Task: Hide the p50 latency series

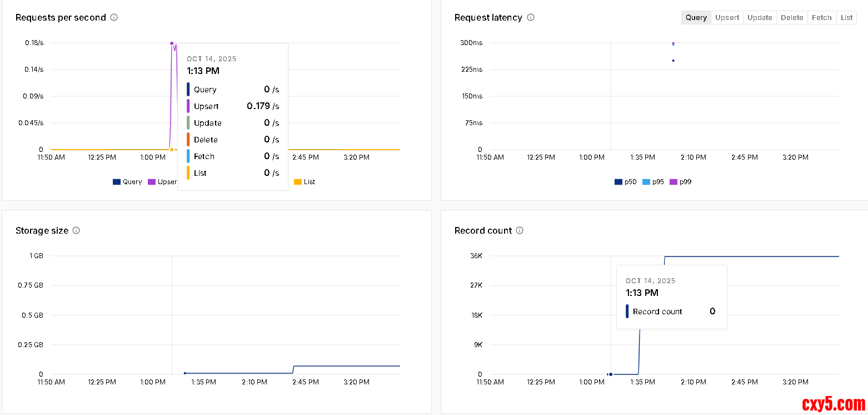Action: tap(625, 182)
